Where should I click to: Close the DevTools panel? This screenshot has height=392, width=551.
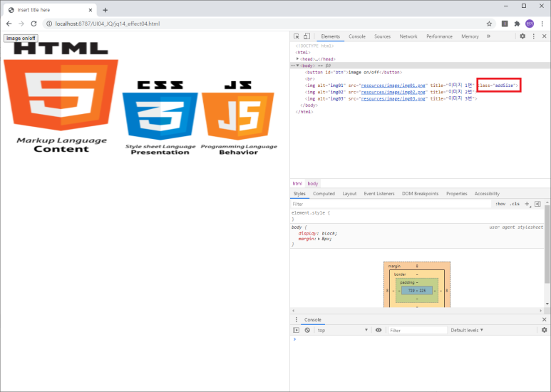(544, 36)
